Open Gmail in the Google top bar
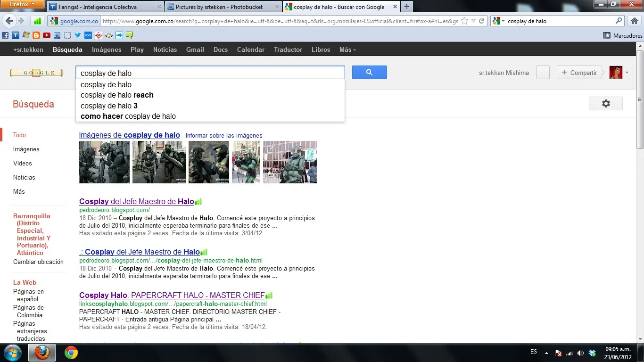Screen dimensions: 644x362 point(195,49)
